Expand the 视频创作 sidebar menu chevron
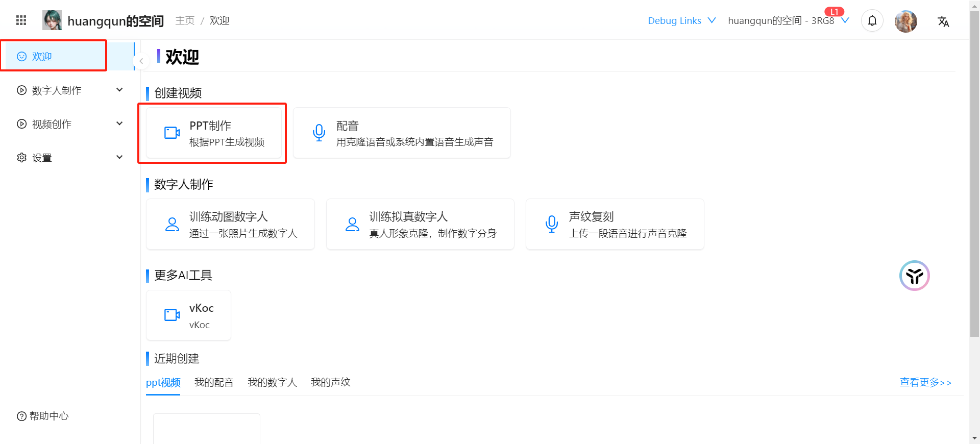The image size is (980, 444). [x=119, y=124]
